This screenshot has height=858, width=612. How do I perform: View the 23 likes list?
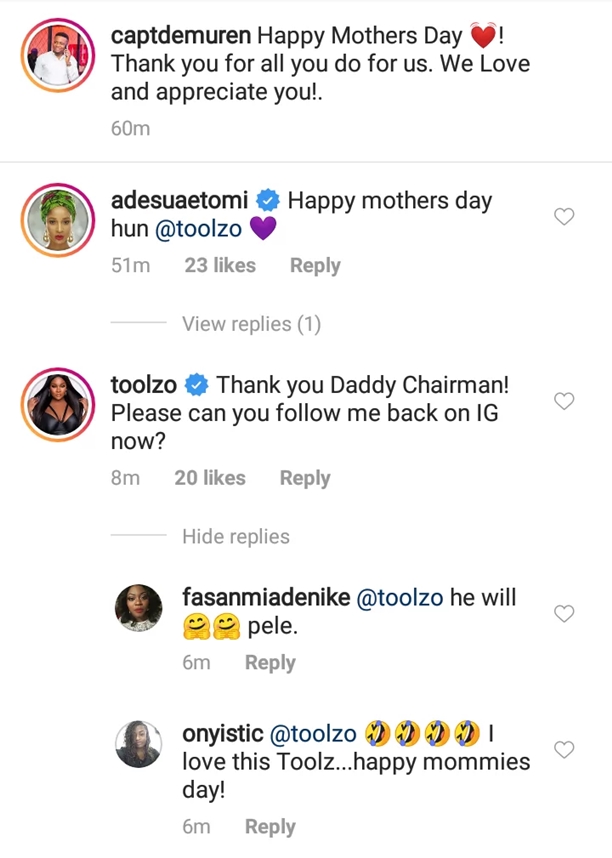(x=220, y=266)
